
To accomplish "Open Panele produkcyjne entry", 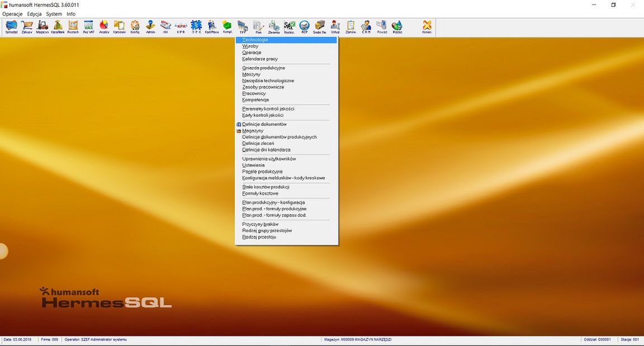I will (286, 172).
